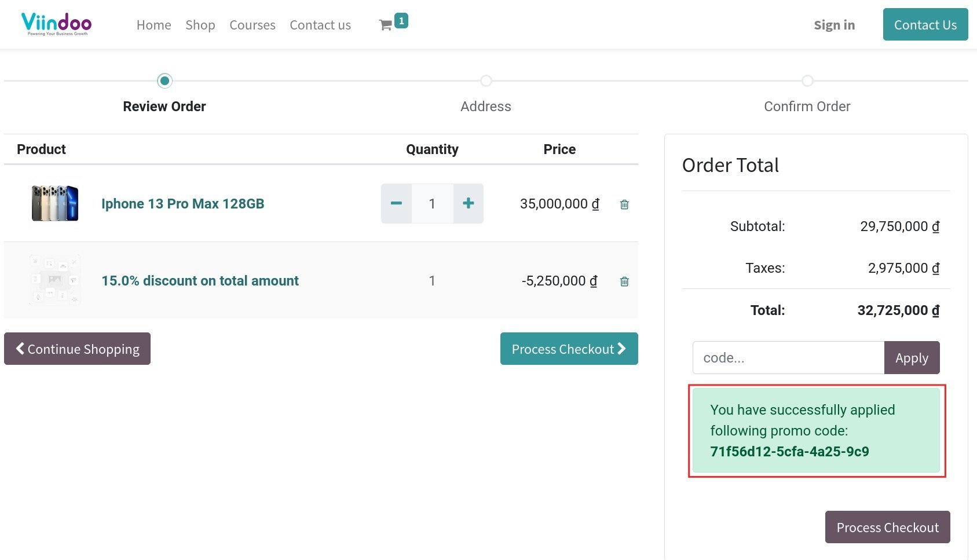Remove the 15.0% discount line
The height and width of the screenshot is (560, 977).
coord(624,281)
